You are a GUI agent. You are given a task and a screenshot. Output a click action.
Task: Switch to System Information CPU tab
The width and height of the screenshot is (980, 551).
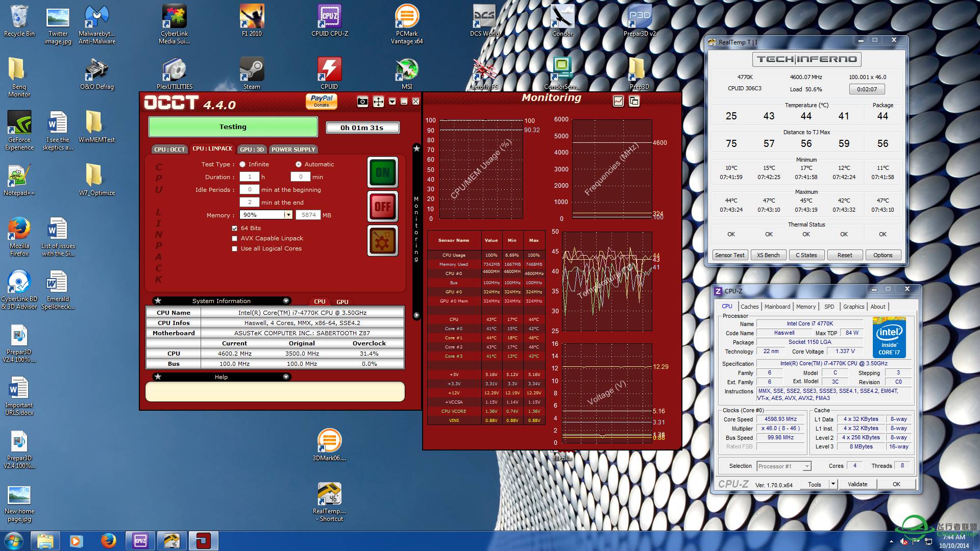click(x=320, y=302)
